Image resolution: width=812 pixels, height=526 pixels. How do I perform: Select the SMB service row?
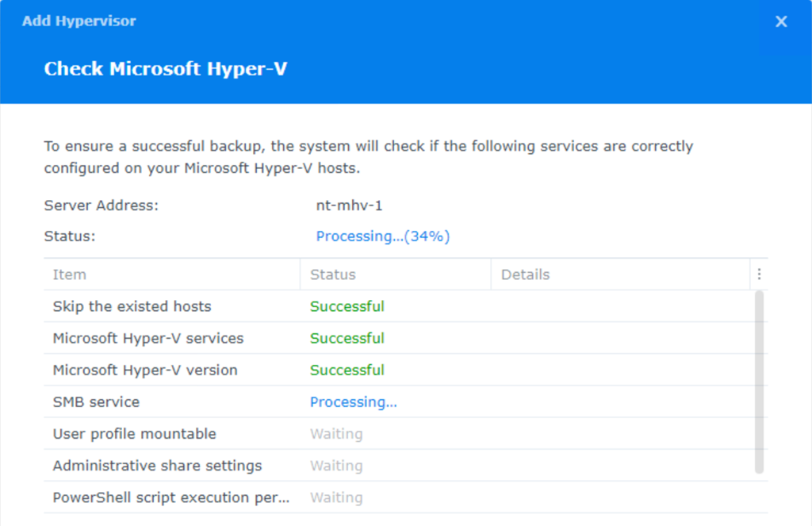click(x=96, y=402)
